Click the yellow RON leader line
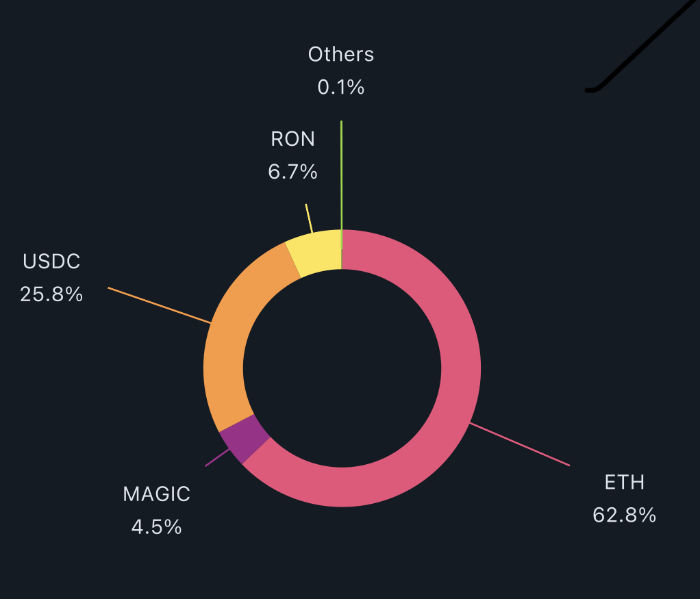This screenshot has width=700, height=599. point(309,218)
